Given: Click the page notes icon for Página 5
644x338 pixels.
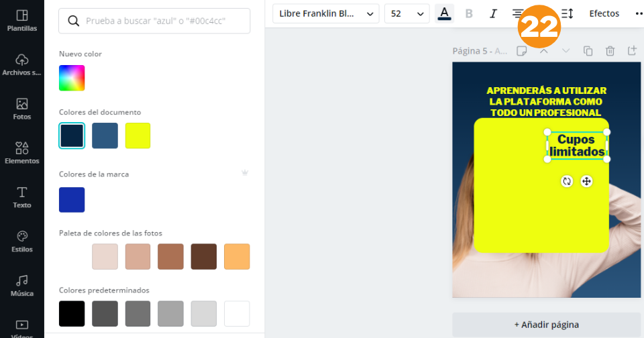Looking at the screenshot, I should (x=522, y=51).
